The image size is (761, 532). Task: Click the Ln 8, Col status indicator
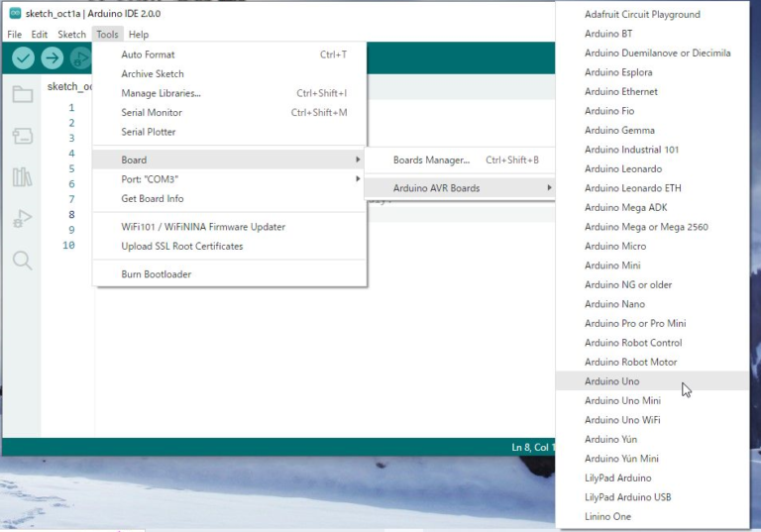532,448
